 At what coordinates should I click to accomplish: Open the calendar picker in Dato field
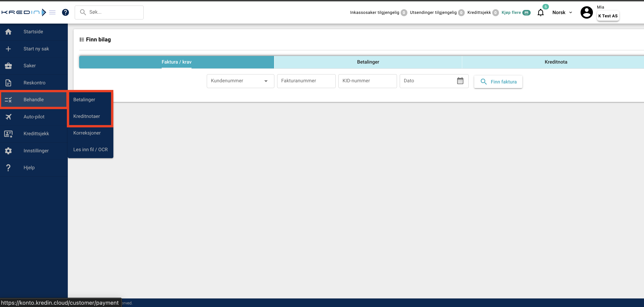pyautogui.click(x=460, y=81)
